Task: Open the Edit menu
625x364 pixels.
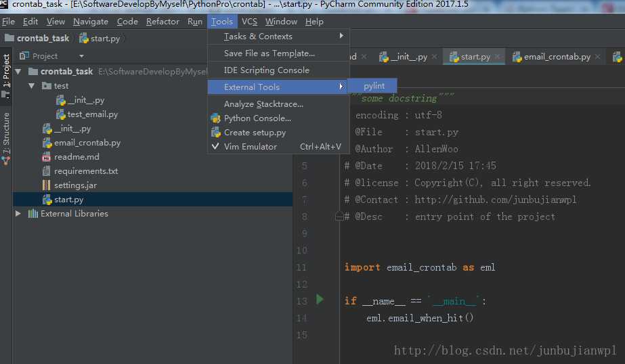Action: 30,22
